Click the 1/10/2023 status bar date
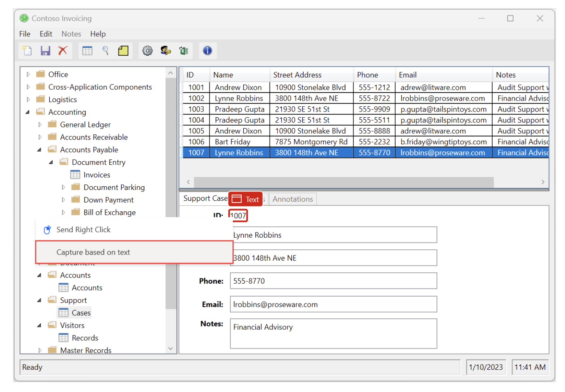565x392 pixels. tap(486, 367)
